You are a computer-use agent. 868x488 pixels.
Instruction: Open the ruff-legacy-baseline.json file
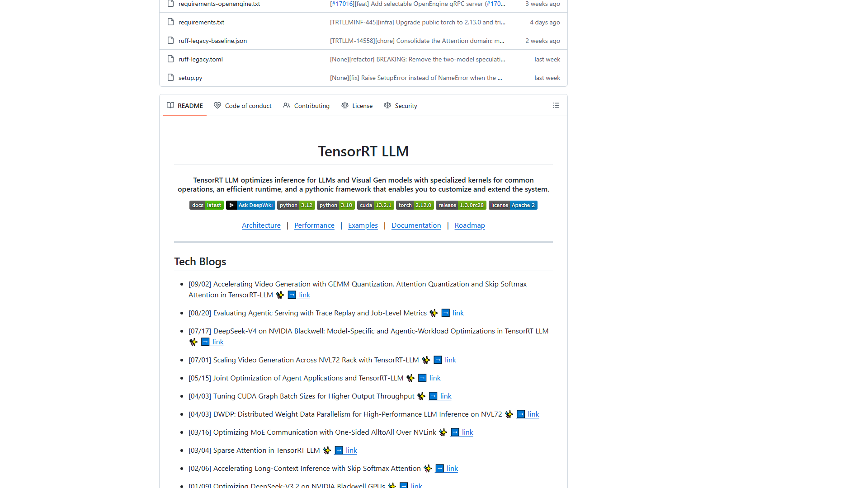click(x=212, y=41)
